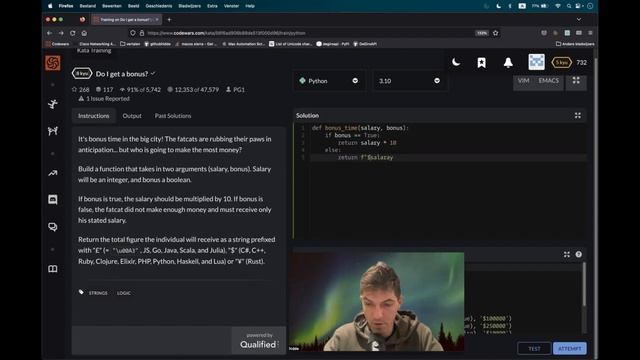Click the star count 268

point(80,89)
